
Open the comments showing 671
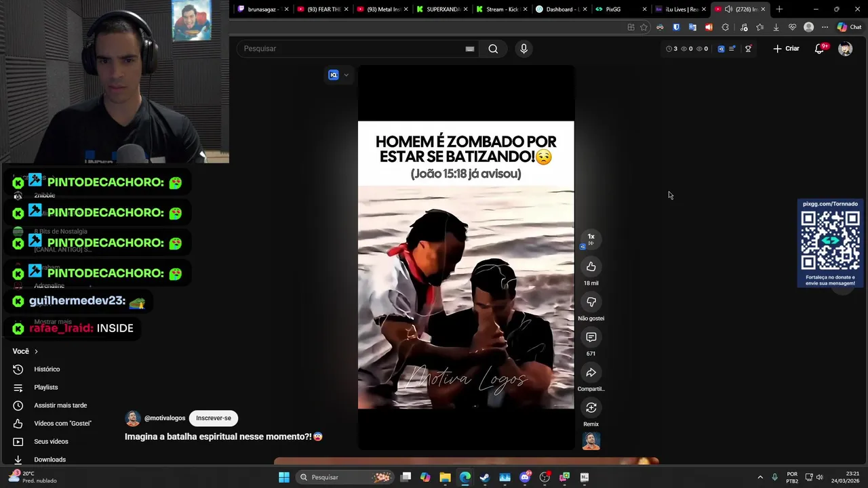click(591, 338)
